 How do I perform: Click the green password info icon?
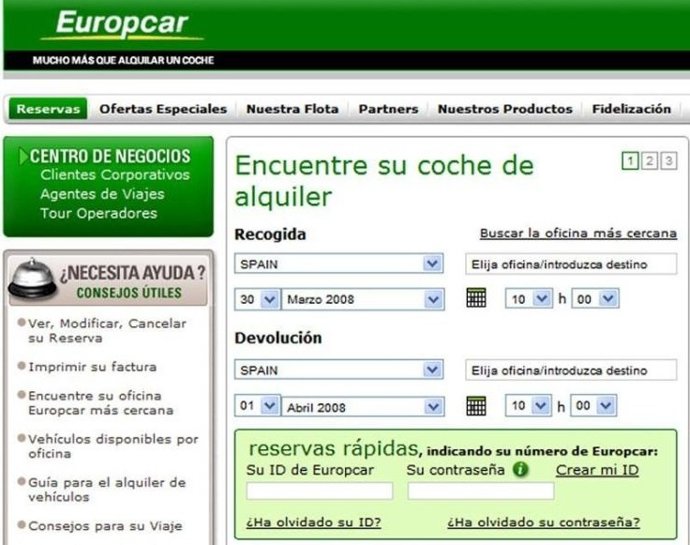520,469
